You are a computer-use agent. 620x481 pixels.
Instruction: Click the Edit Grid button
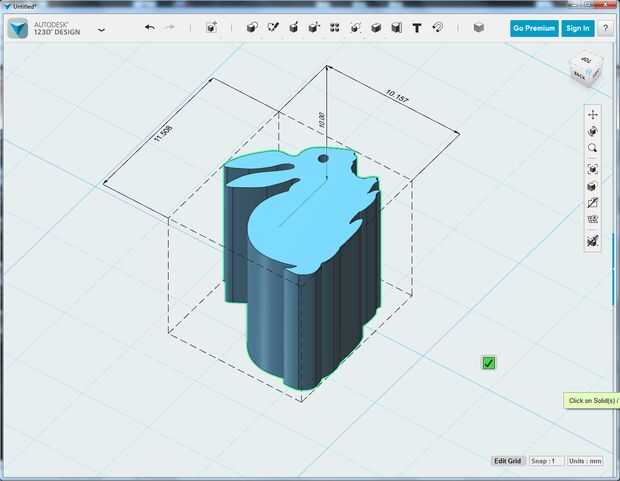[x=507, y=461]
